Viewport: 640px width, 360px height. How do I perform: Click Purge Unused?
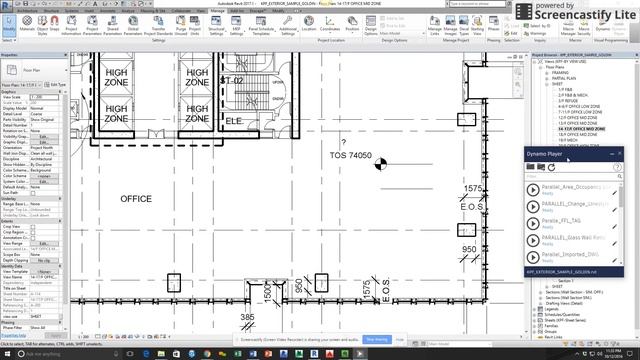180,25
